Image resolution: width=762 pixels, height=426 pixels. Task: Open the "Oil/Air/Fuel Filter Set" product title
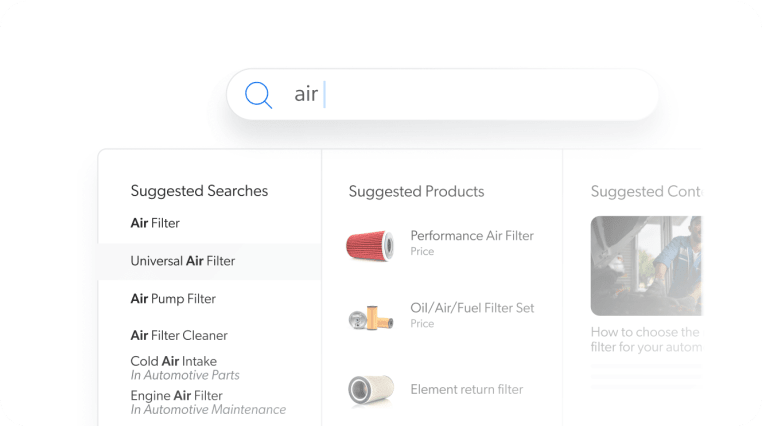click(472, 308)
